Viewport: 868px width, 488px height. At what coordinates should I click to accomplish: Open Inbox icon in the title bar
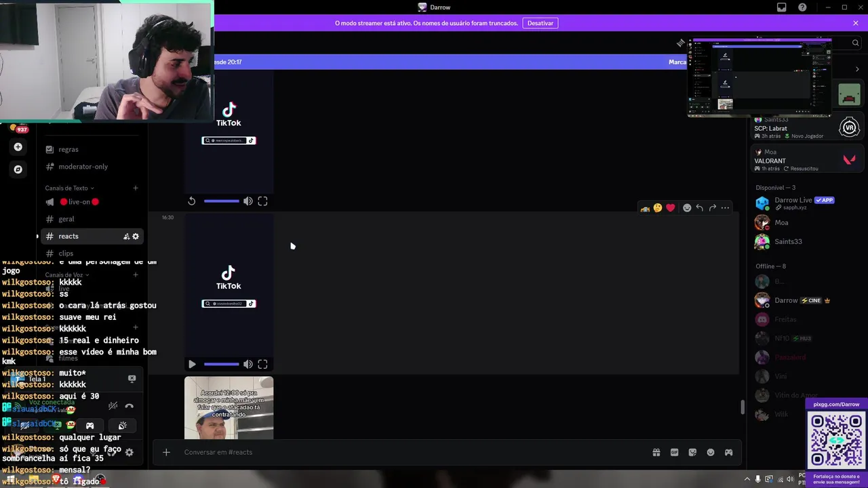pos(782,7)
